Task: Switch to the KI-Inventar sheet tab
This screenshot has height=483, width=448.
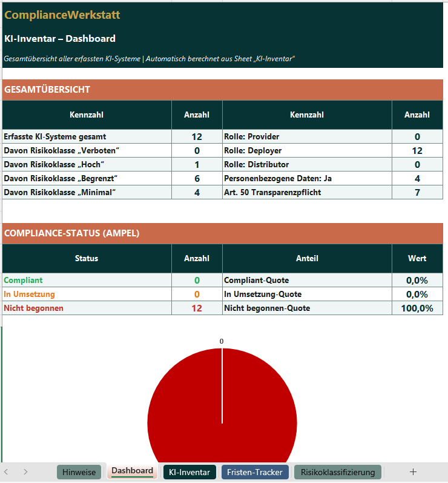Action: click(x=189, y=472)
